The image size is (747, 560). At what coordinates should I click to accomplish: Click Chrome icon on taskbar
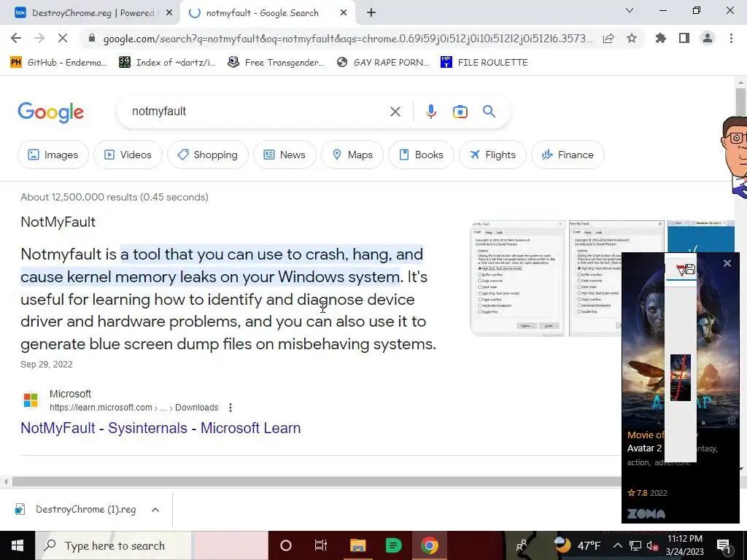click(x=429, y=545)
